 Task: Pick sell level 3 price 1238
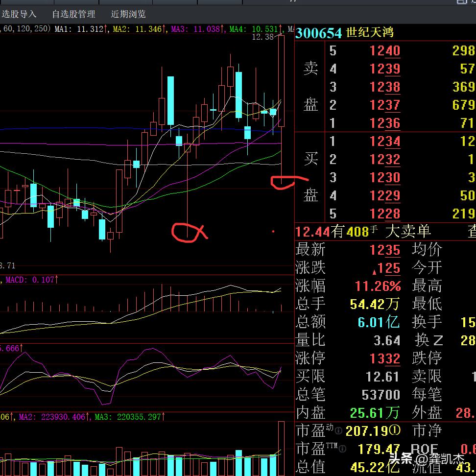(384, 87)
